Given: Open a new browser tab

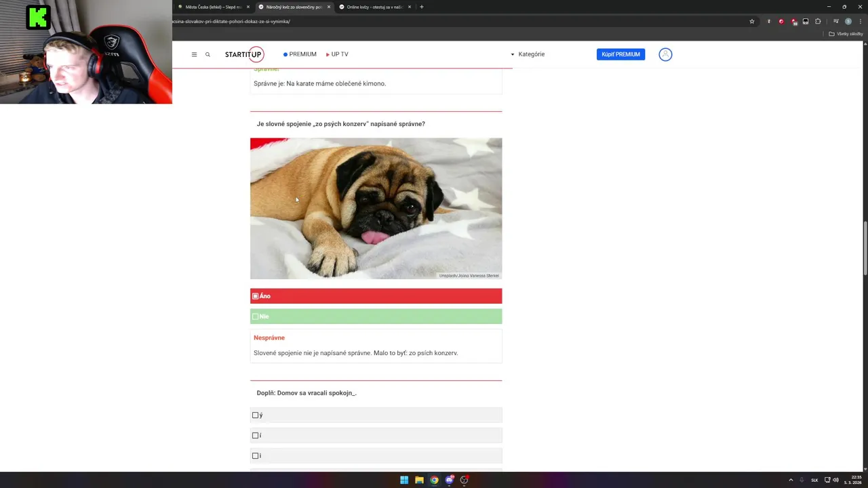Looking at the screenshot, I should [x=422, y=7].
